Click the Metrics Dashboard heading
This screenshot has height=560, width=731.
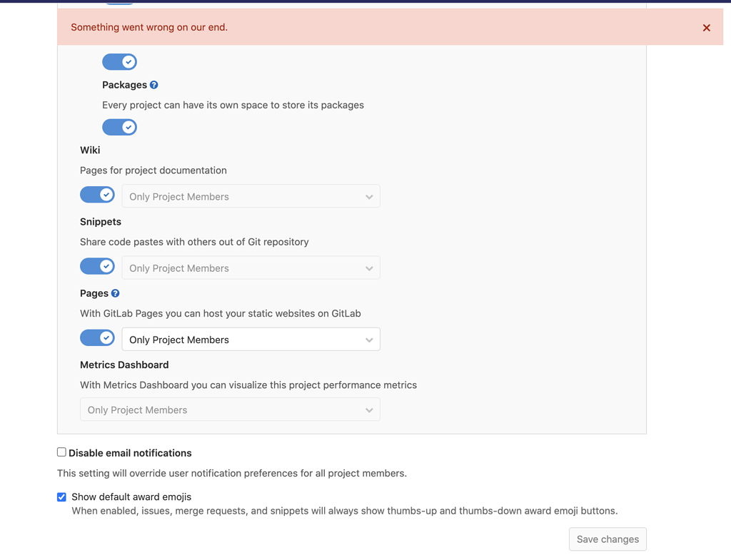pos(124,365)
